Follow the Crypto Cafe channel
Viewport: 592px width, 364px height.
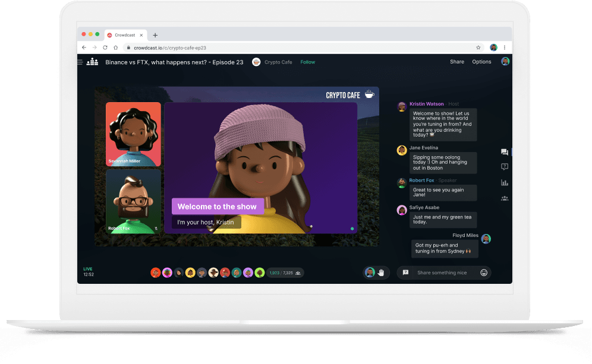(x=308, y=62)
